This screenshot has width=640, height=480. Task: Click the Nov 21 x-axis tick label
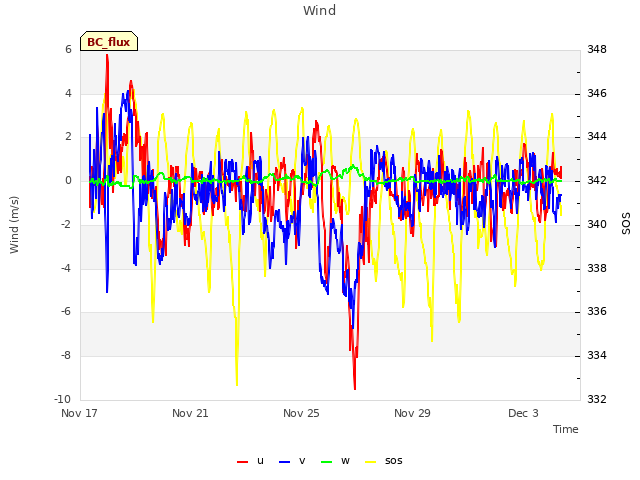(x=190, y=413)
